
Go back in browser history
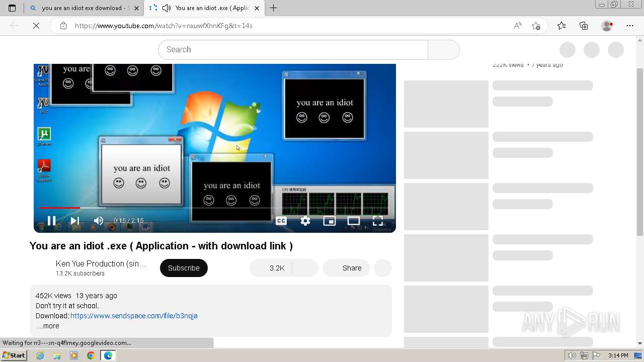coord(14,26)
